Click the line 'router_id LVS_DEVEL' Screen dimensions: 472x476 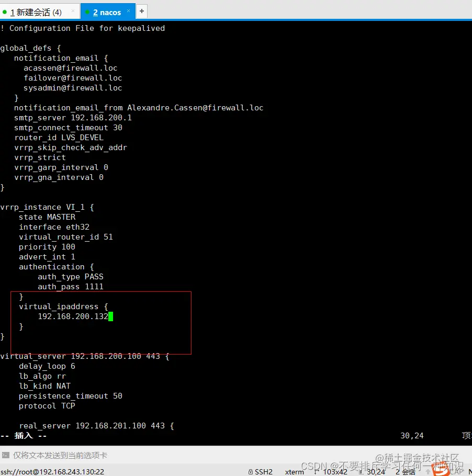(59, 138)
